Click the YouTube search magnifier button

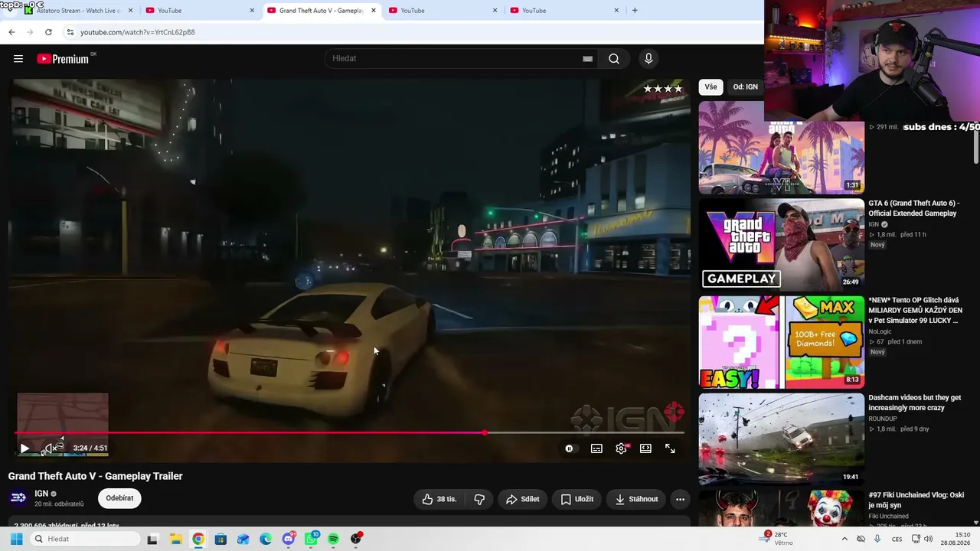pyautogui.click(x=614, y=59)
